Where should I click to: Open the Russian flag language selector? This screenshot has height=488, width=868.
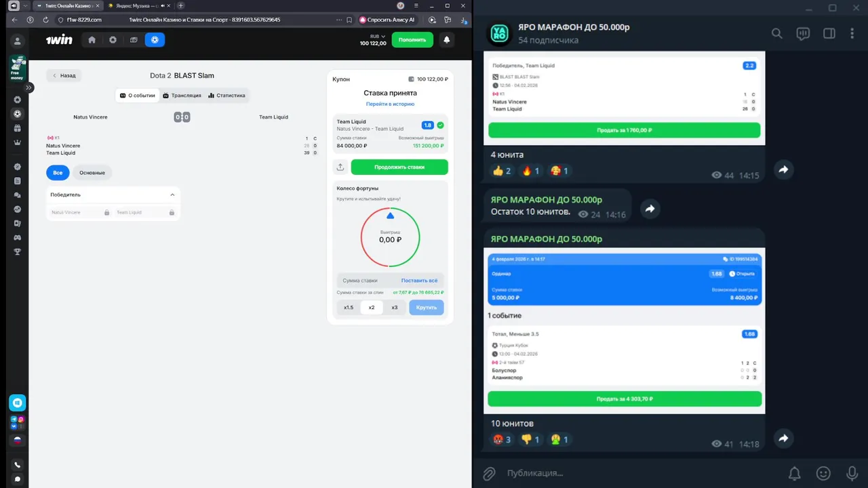coord(18,440)
